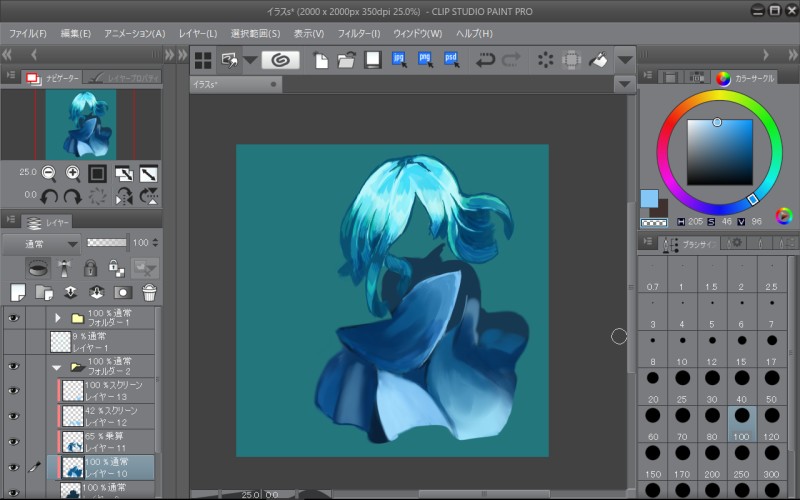The width and height of the screenshot is (800, 500).
Task: Delete layer with the trash can icon
Action: click(149, 292)
